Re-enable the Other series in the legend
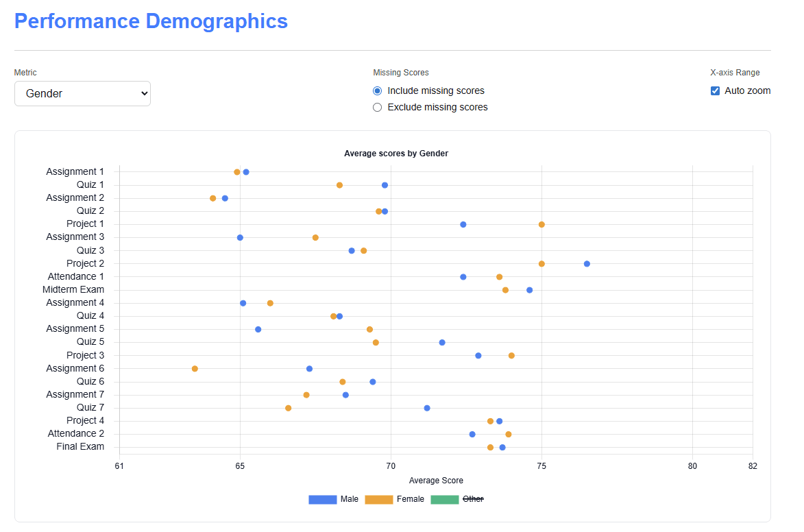 click(474, 499)
